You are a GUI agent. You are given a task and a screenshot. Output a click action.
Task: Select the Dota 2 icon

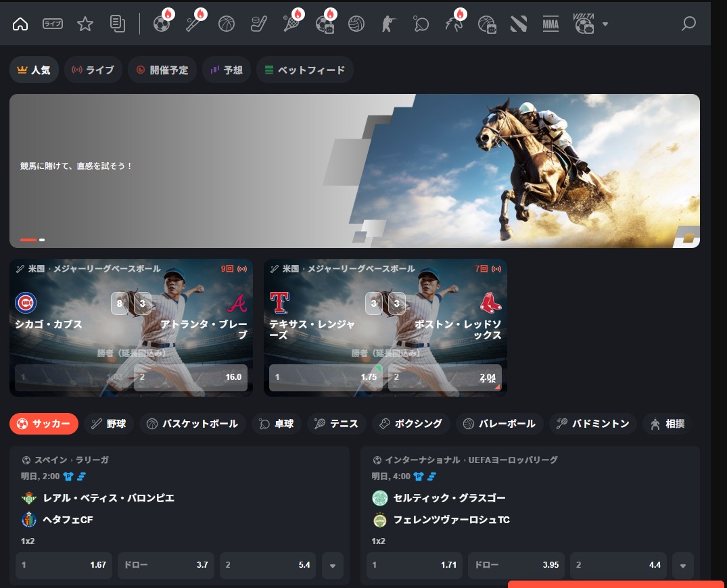pyautogui.click(x=518, y=24)
